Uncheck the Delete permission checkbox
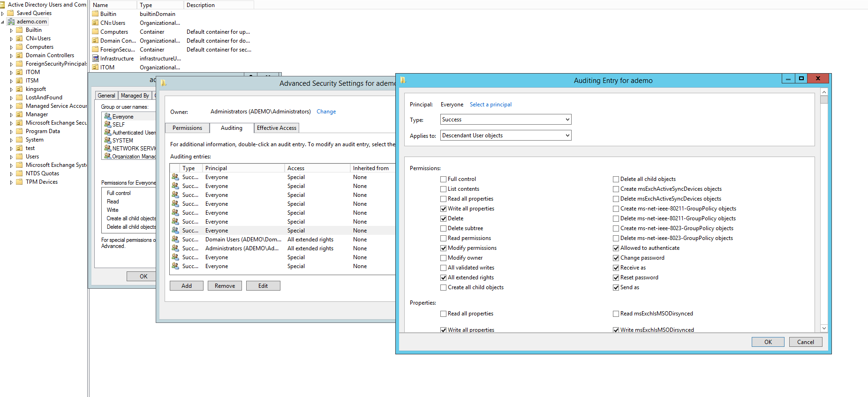Screen dimensions: 868x397 click(x=444, y=218)
